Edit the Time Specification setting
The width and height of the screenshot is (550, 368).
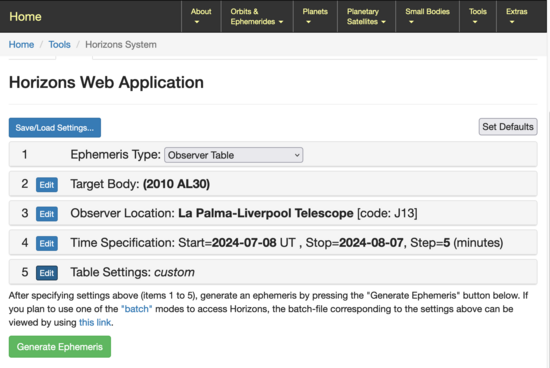(x=47, y=243)
